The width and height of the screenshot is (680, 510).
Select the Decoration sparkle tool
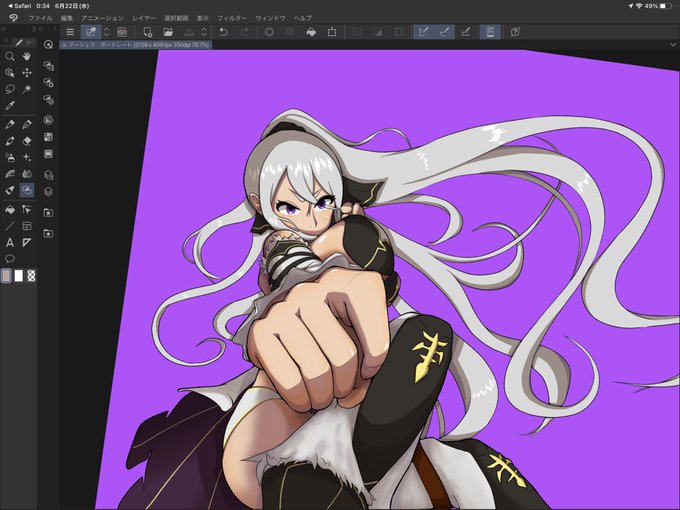(27, 157)
